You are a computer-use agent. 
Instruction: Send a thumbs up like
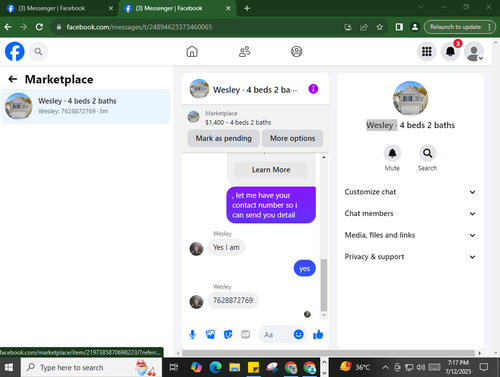coord(318,334)
